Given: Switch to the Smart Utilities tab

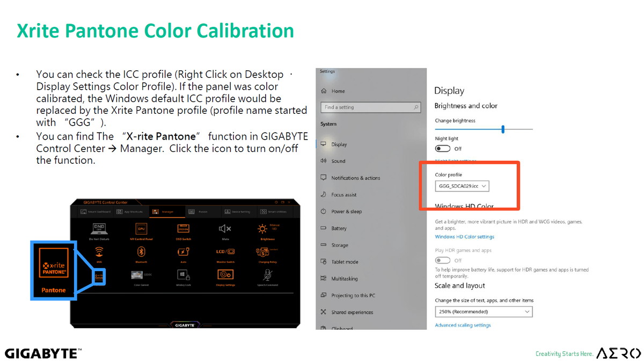Looking at the screenshot, I should (274, 212).
